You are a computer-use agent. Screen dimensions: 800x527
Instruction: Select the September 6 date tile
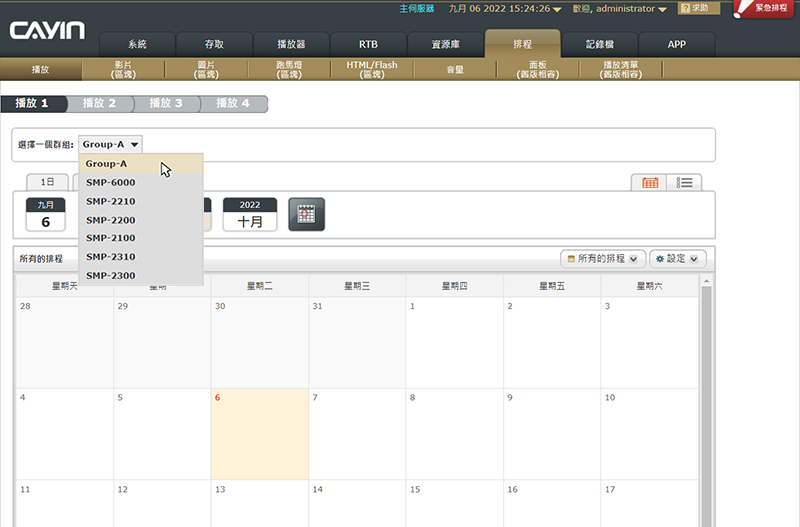(45, 214)
